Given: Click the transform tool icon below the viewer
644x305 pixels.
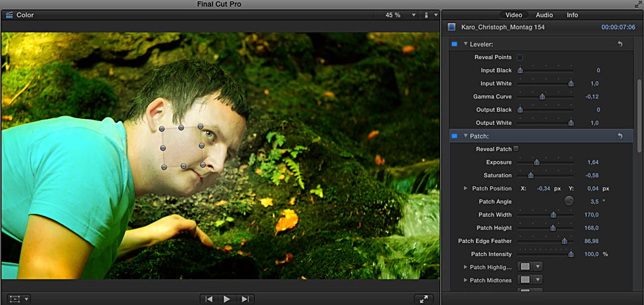Looking at the screenshot, I should (14, 299).
